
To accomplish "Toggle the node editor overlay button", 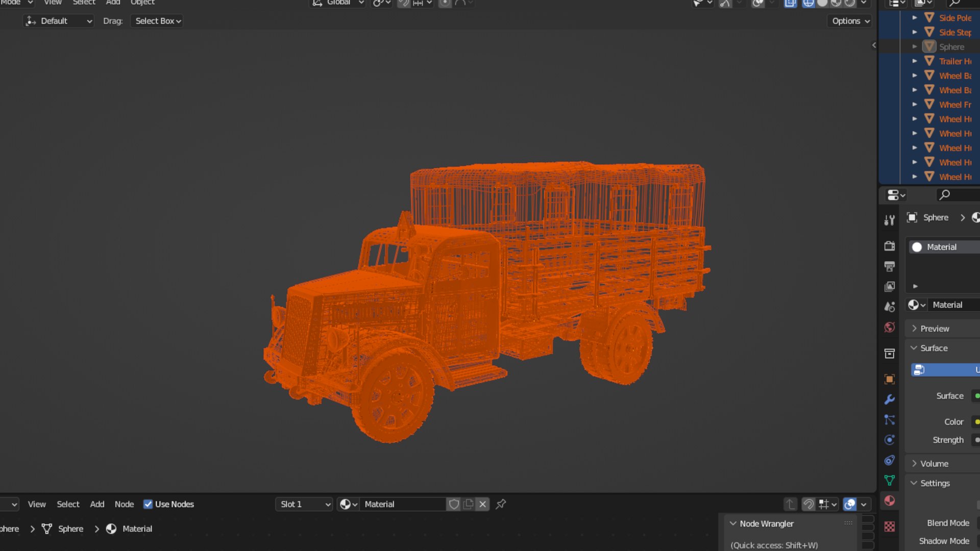I will [x=850, y=504].
